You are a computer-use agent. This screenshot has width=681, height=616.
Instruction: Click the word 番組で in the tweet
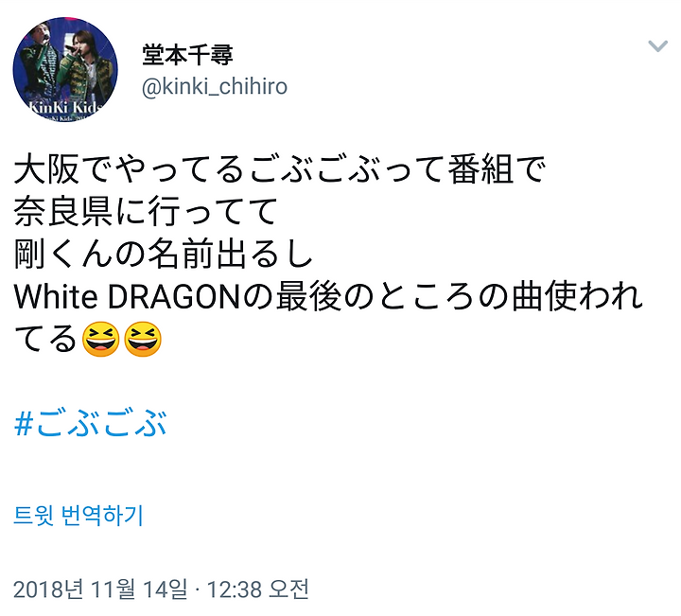coord(497,170)
